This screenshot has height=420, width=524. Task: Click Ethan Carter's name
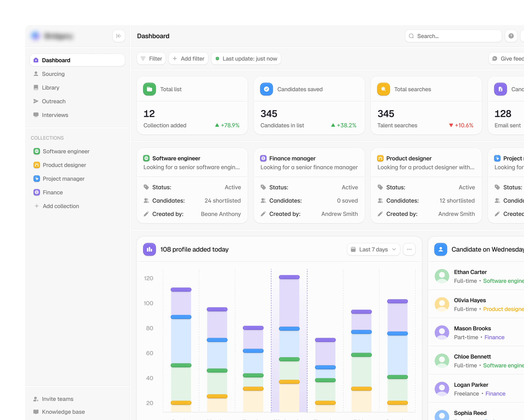470,272
